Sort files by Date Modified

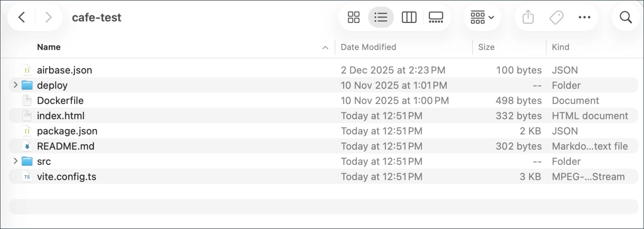click(x=368, y=47)
